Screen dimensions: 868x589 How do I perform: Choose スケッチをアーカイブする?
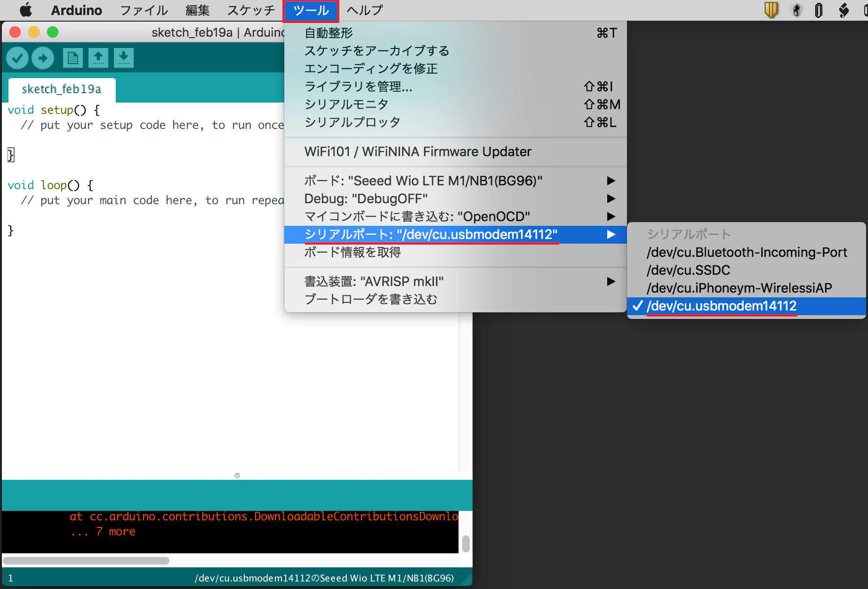(455, 51)
